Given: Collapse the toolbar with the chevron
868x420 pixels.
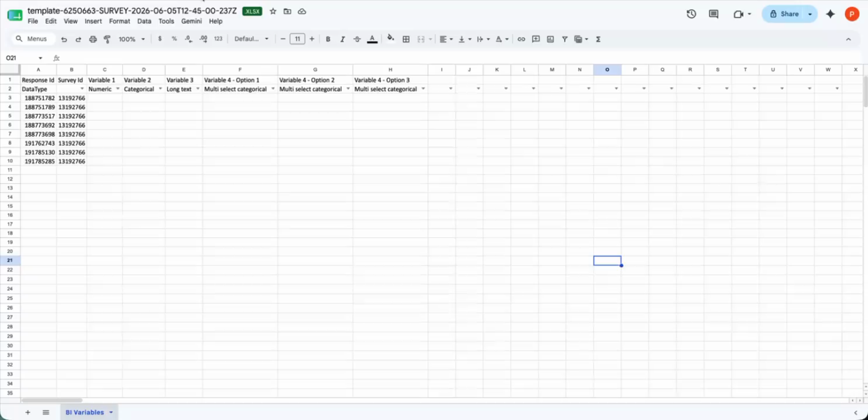Looking at the screenshot, I should (x=848, y=39).
